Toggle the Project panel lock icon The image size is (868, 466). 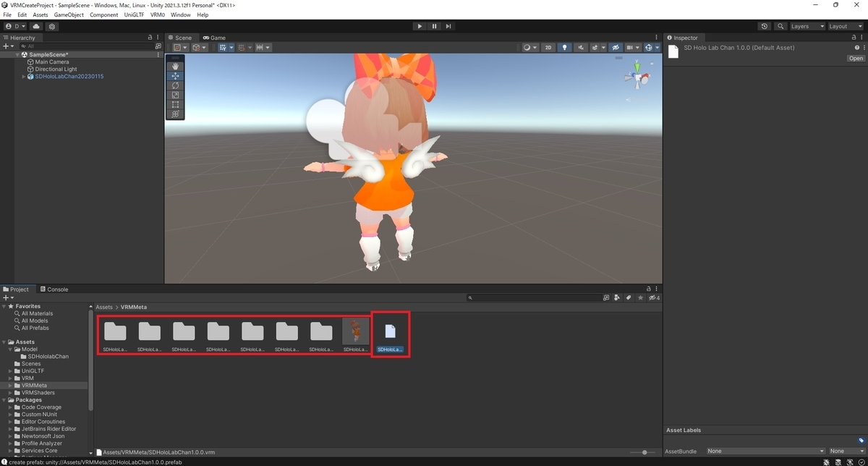tap(649, 289)
